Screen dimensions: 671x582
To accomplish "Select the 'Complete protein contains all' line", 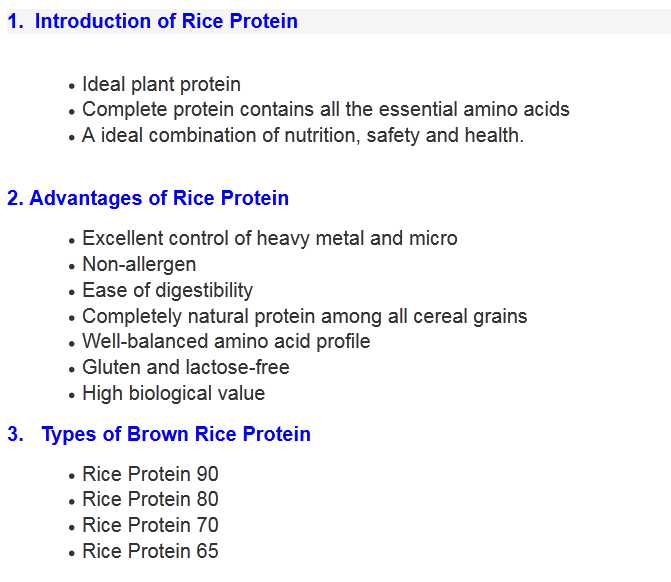I will coord(325,110).
